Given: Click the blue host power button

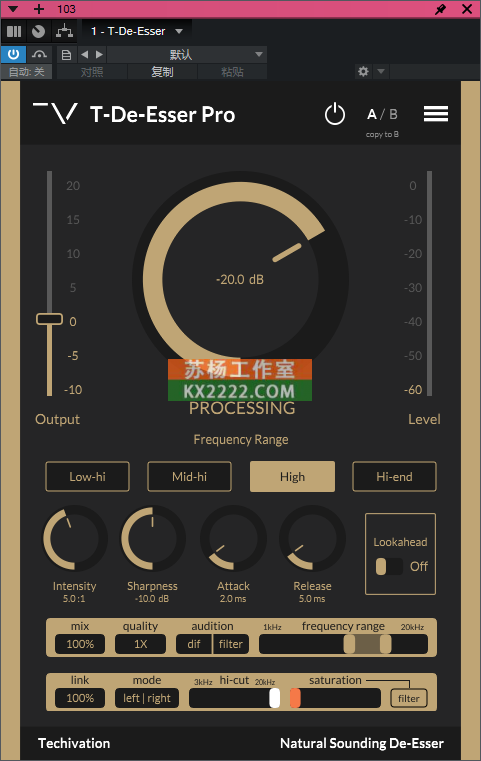Looking at the screenshot, I should click(14, 54).
